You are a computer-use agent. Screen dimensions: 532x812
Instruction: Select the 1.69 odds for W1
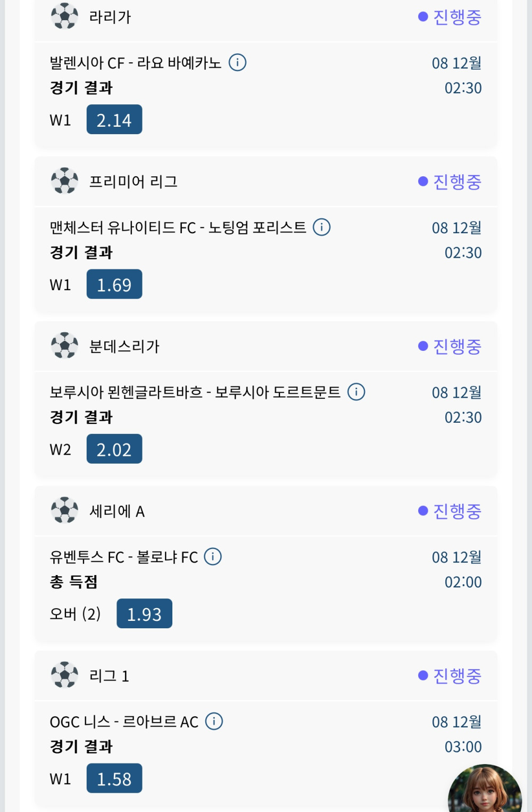tap(114, 284)
